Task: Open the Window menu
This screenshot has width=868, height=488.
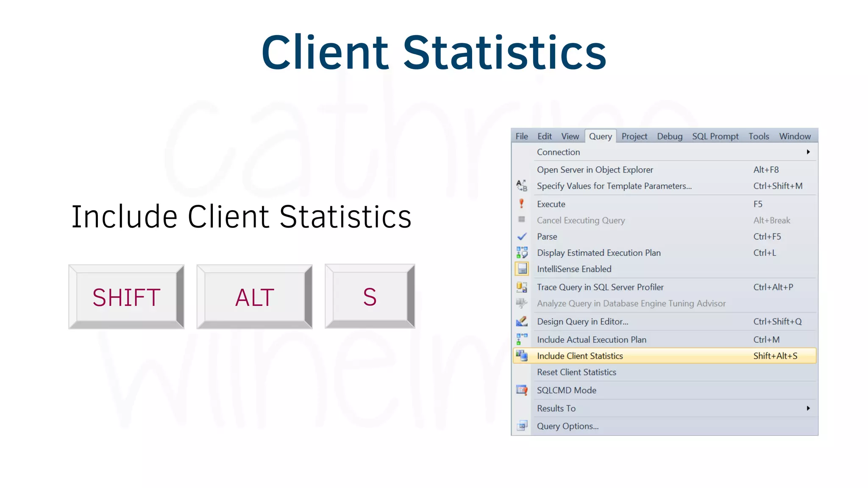Action: (x=795, y=136)
